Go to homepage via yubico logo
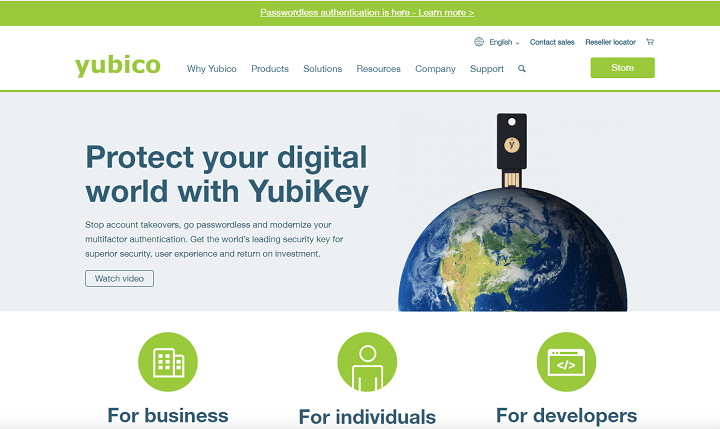This screenshot has width=720, height=429. pos(118,65)
